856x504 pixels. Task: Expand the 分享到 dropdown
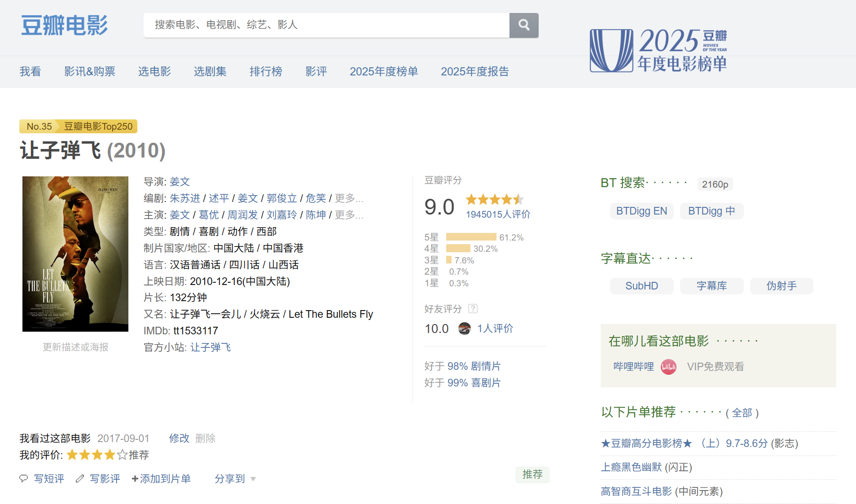pos(235,479)
